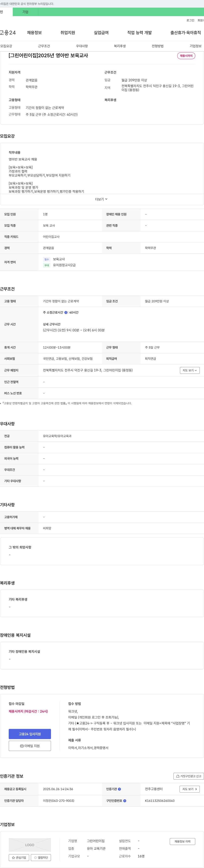Select 사회보험 value 국민연금, 고용보험
Image resolution: width=204 pixels, height=868 pixels.
pyautogui.click(x=68, y=359)
